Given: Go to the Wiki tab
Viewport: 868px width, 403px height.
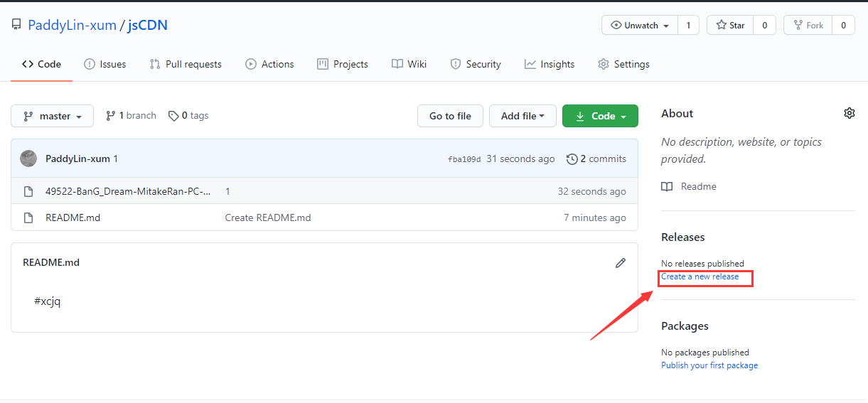Looking at the screenshot, I should point(409,64).
